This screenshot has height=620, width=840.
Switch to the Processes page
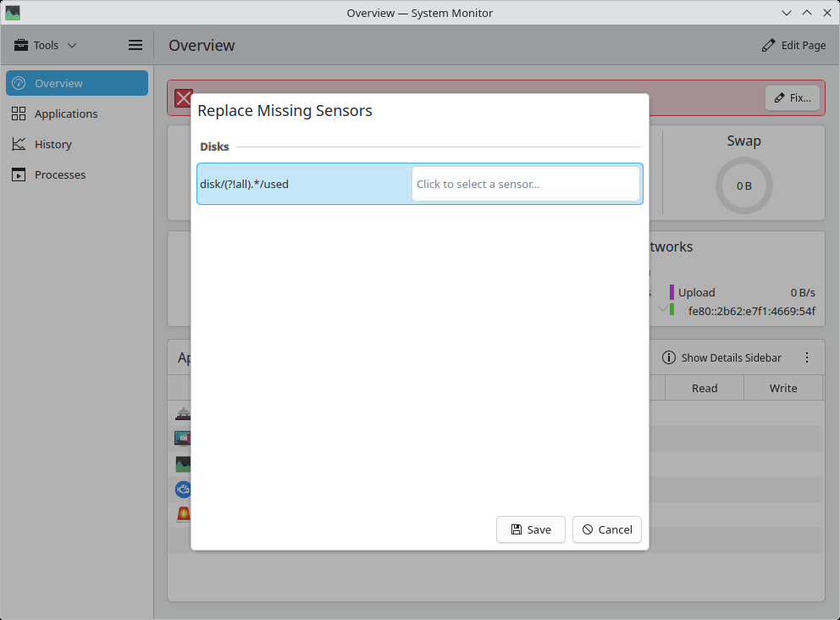pos(59,174)
